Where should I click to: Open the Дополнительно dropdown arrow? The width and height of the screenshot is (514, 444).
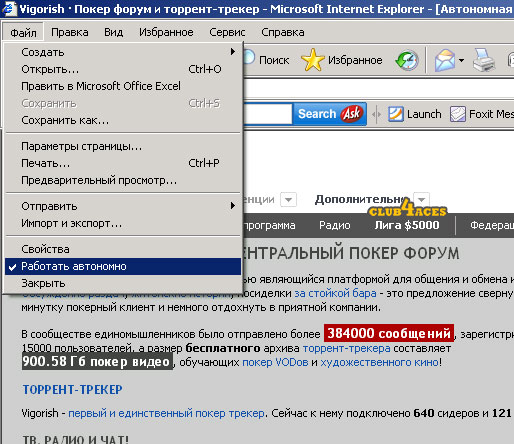point(422,200)
